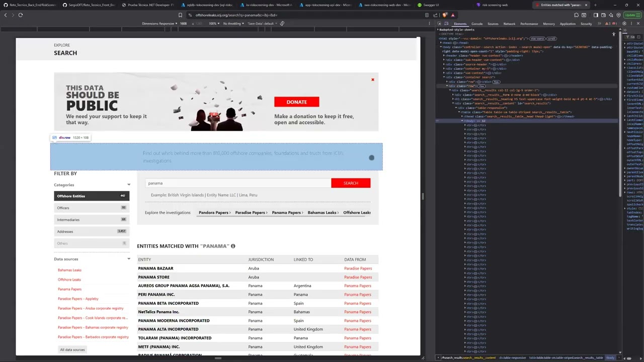Image resolution: width=644 pixels, height=362 pixels.
Task: Open the Save-Data default dropdown
Action: click(x=262, y=24)
